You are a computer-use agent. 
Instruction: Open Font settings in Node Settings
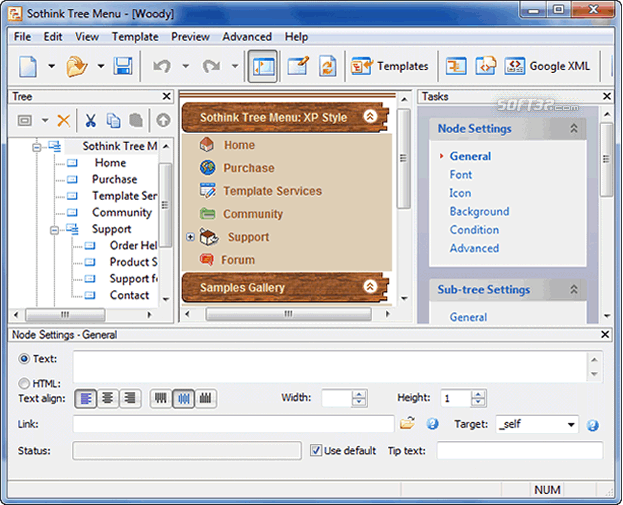(461, 174)
